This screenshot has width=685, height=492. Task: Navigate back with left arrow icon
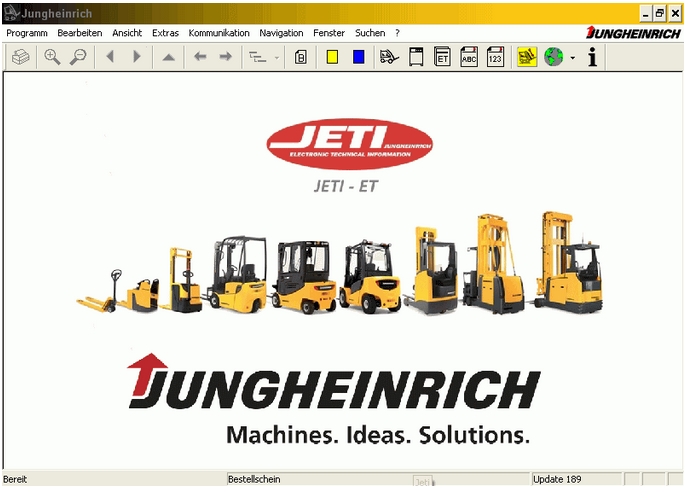pyautogui.click(x=200, y=56)
